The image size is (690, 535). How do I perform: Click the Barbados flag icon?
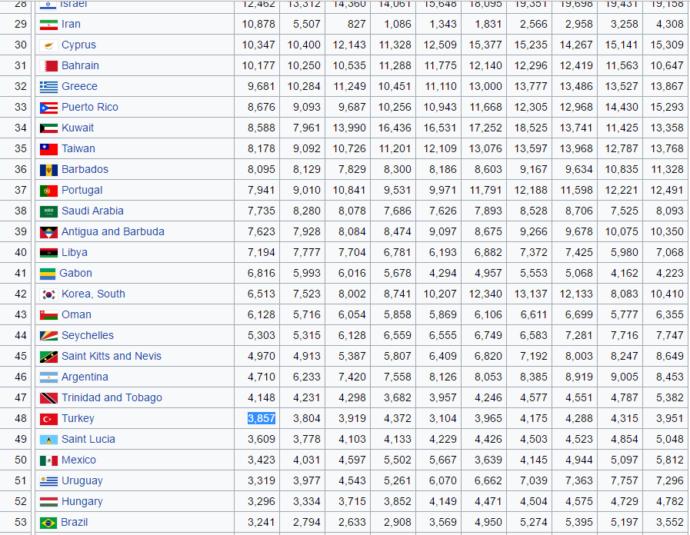point(48,170)
